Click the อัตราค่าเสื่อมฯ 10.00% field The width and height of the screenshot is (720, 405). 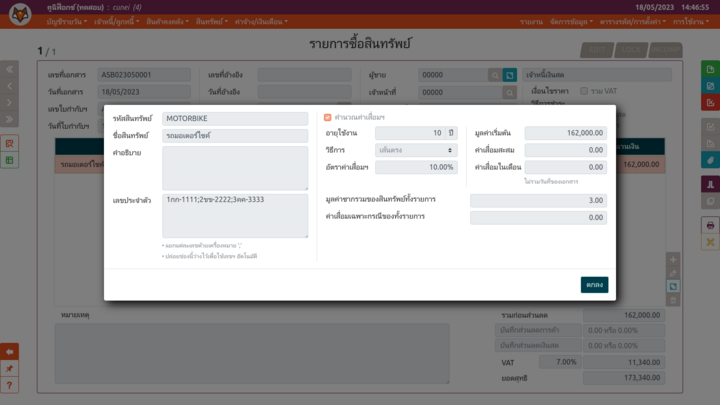pos(416,167)
